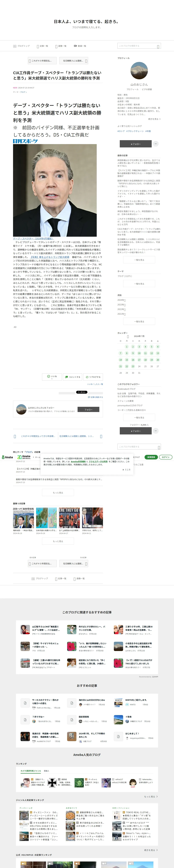Image resolution: width=174 pixels, height=868 pixels.
Task: Click 一覧を見る under 最新の記事
Action: coord(139,260)
